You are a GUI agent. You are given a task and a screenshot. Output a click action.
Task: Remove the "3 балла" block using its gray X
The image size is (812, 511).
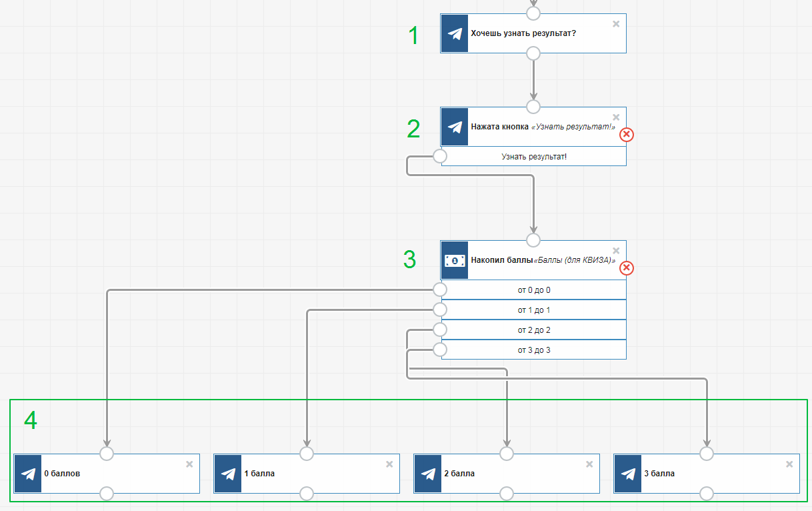[789, 464]
